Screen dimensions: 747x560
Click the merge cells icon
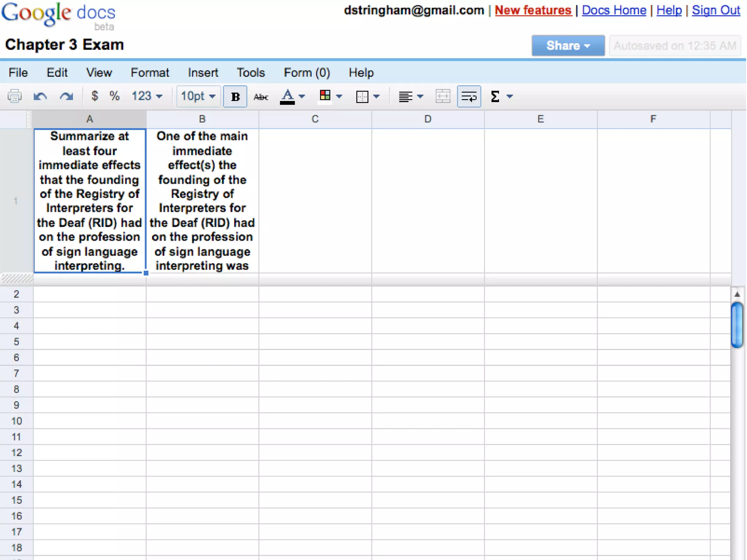coord(443,97)
